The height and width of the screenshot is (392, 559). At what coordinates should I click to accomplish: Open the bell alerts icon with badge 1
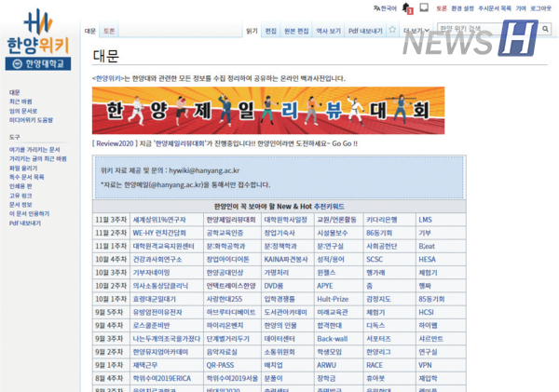pyautogui.click(x=407, y=8)
